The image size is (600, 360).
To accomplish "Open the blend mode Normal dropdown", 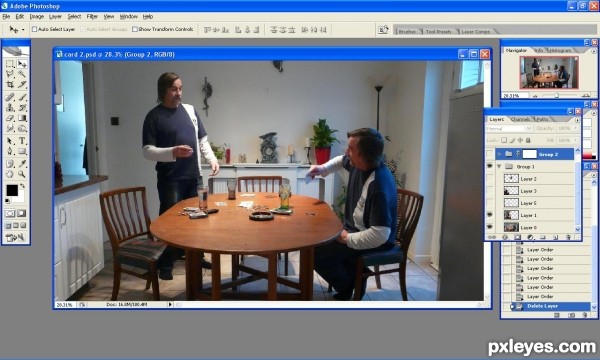I will click(509, 129).
